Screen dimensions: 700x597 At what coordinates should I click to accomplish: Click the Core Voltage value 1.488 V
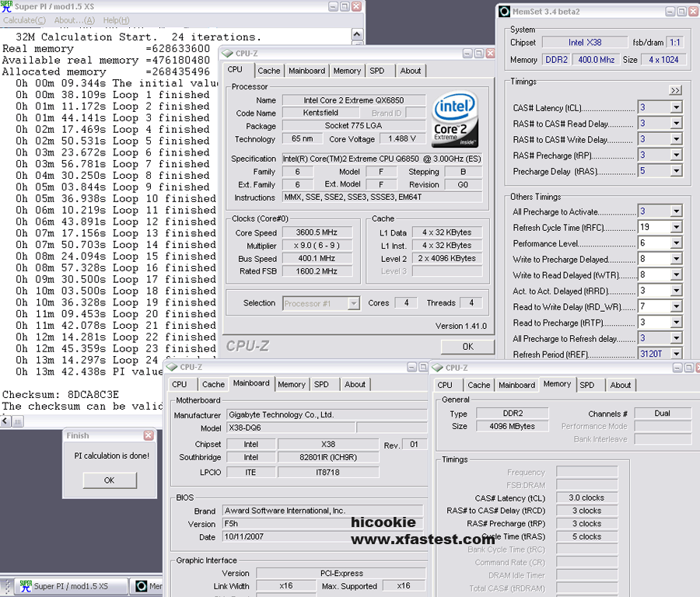[402, 139]
